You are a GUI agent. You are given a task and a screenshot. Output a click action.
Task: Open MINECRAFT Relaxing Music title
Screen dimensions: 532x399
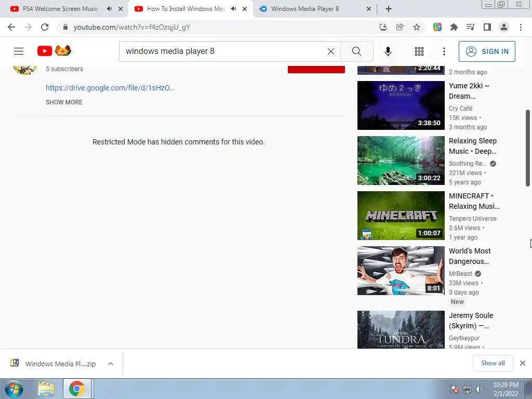pyautogui.click(x=474, y=201)
